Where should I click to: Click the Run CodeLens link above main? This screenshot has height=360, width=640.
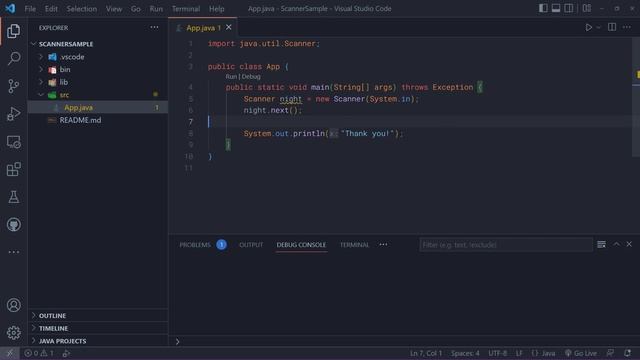click(x=231, y=76)
